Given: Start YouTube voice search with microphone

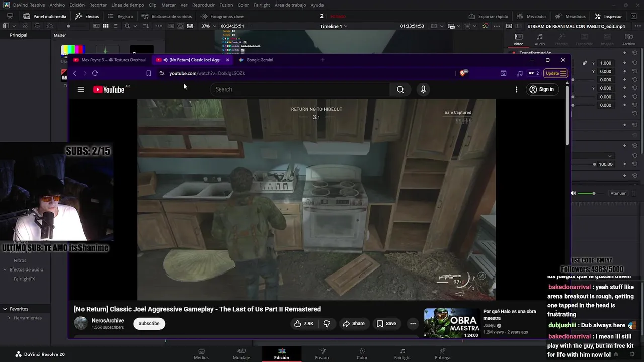Looking at the screenshot, I should click(x=423, y=89).
